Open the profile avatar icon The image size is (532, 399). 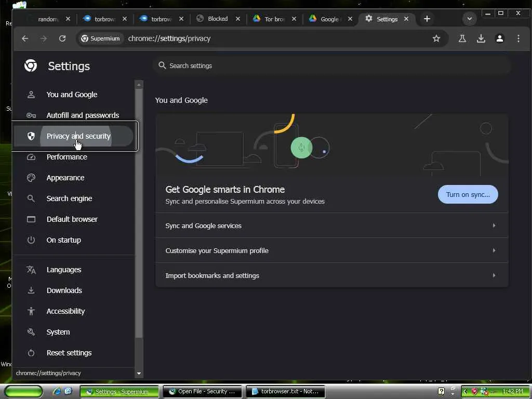point(499,38)
